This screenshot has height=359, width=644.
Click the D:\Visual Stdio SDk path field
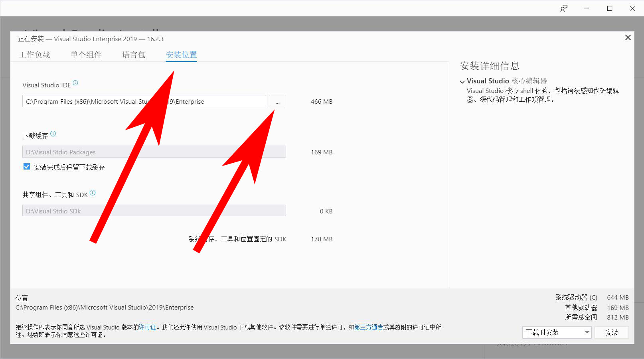click(x=154, y=211)
